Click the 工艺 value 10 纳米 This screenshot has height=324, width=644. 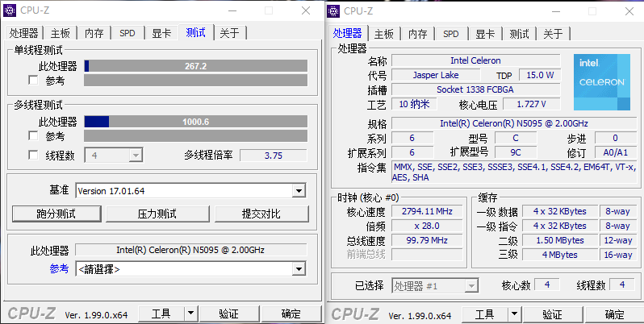coord(414,104)
